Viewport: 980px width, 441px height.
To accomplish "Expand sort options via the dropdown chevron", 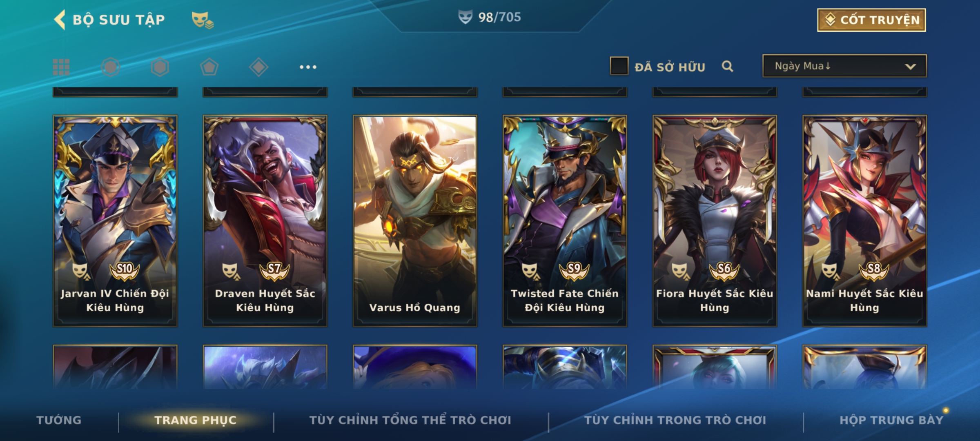I will 910,67.
